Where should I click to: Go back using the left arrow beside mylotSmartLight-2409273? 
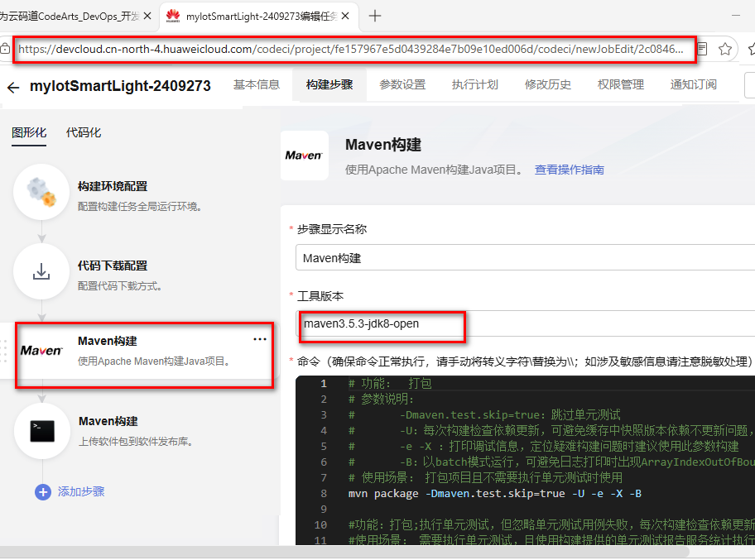point(13,87)
